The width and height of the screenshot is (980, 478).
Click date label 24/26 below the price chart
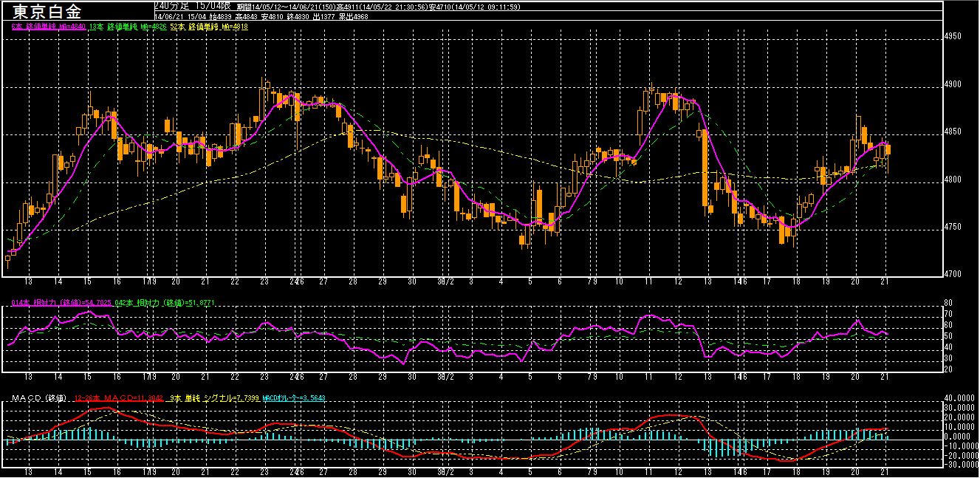pyautogui.click(x=295, y=282)
